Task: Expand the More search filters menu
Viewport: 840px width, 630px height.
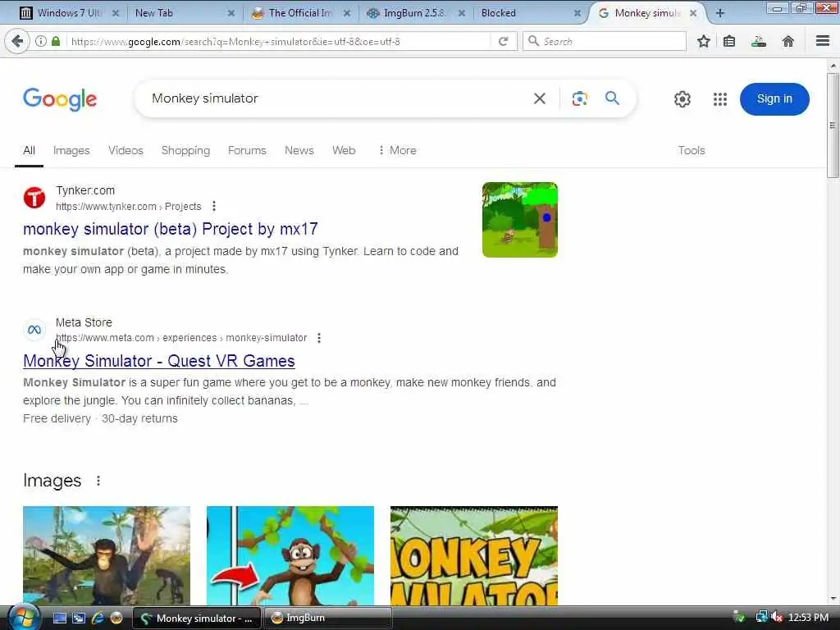Action: (x=398, y=151)
